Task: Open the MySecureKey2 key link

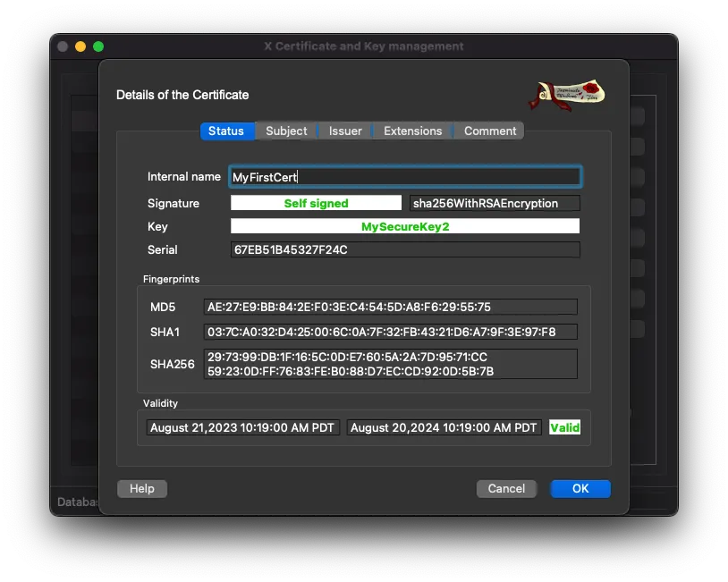Action: pyautogui.click(x=404, y=226)
